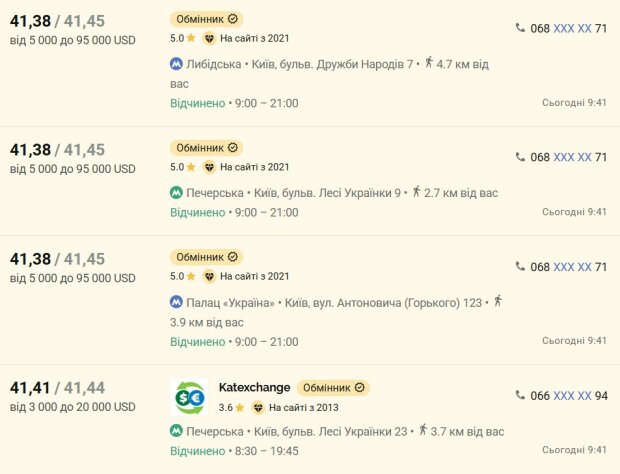Click the Палац «Україна» metro icon
Screen dimensions: 620x474
(x=176, y=302)
